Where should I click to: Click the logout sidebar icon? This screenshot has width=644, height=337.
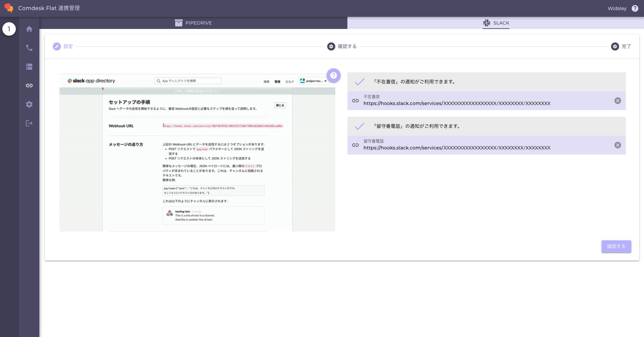click(x=29, y=123)
